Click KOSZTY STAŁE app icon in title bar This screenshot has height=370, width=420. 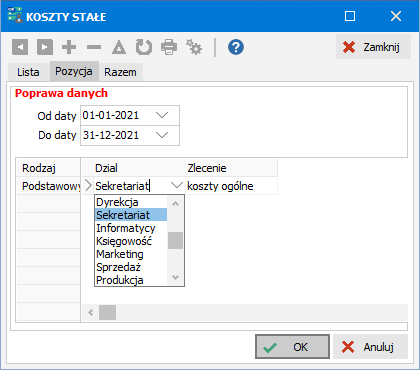[15, 15]
